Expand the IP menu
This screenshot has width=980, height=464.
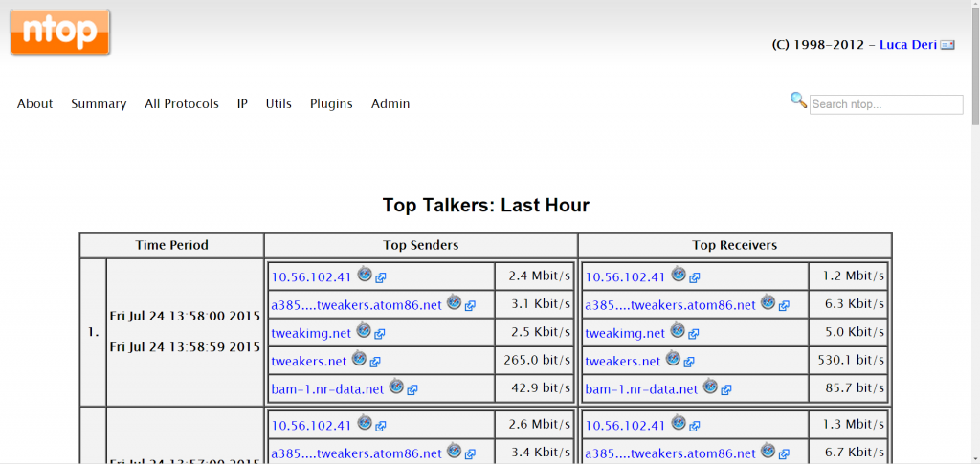[242, 104]
